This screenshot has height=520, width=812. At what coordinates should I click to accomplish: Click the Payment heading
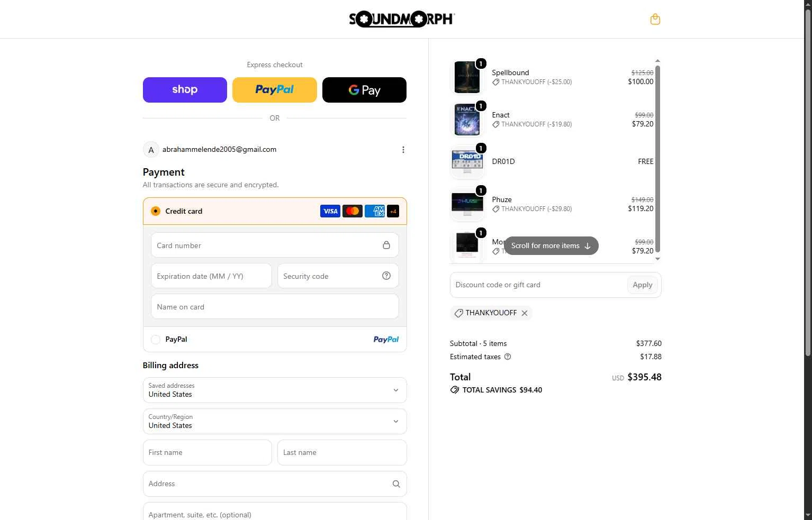(164, 172)
